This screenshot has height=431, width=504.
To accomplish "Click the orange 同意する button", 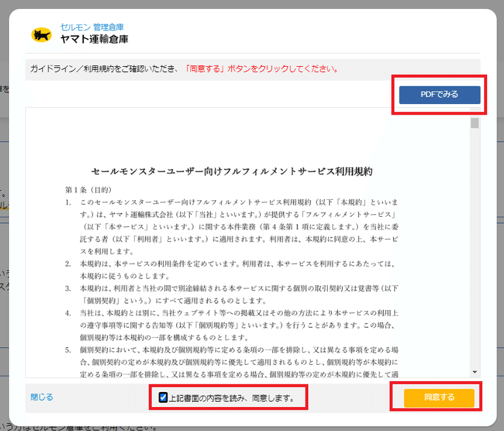I will tap(438, 398).
